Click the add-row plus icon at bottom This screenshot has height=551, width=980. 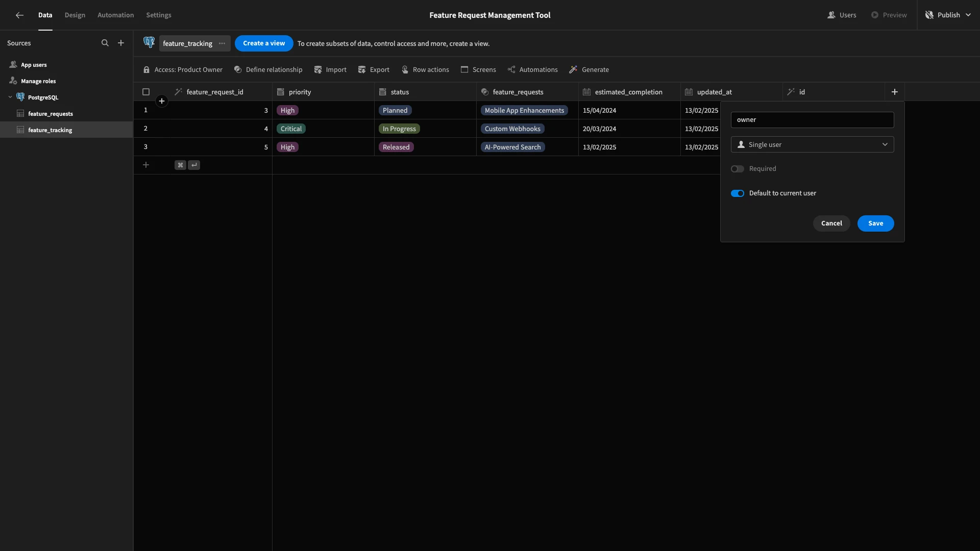tap(146, 165)
